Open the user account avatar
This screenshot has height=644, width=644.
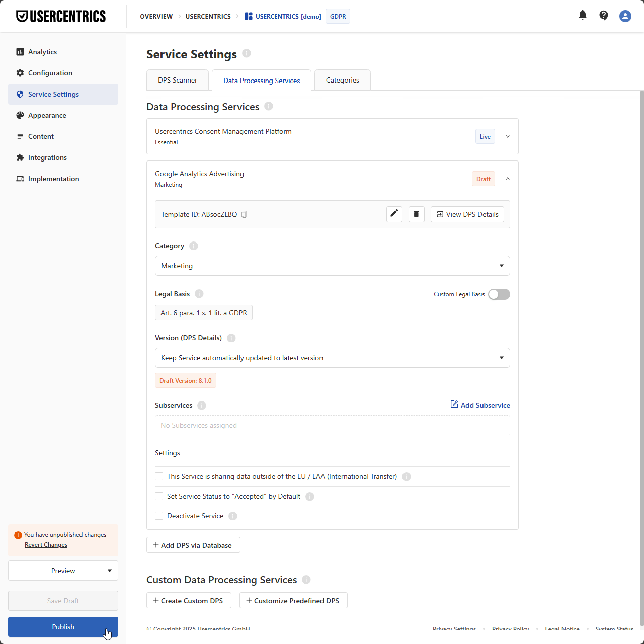click(x=625, y=16)
